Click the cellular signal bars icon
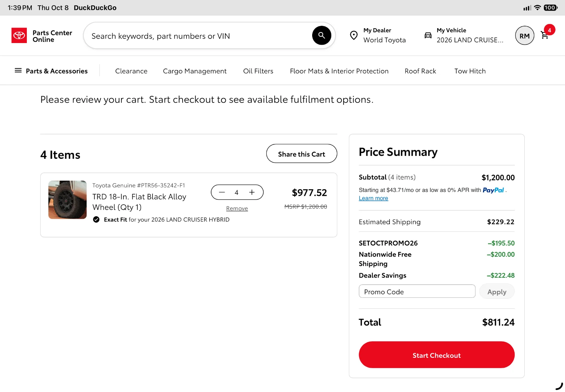Screen dimensions: 565x392 pos(527,8)
